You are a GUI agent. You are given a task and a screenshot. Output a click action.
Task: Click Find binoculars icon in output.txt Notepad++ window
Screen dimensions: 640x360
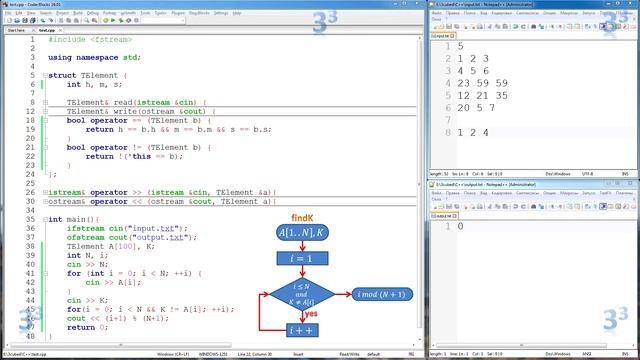click(x=533, y=207)
